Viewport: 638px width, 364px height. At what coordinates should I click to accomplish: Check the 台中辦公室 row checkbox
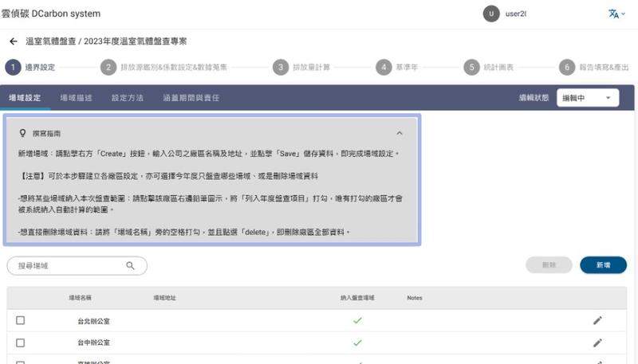point(21,342)
